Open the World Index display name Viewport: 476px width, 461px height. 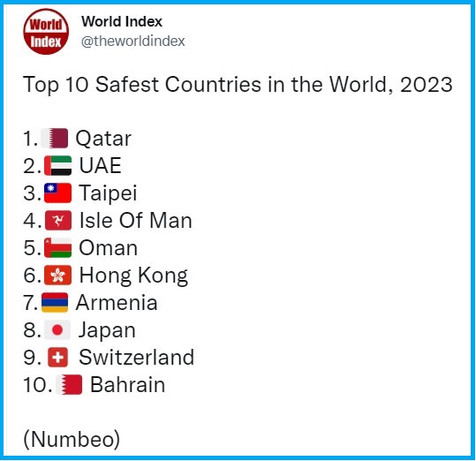coord(122,21)
